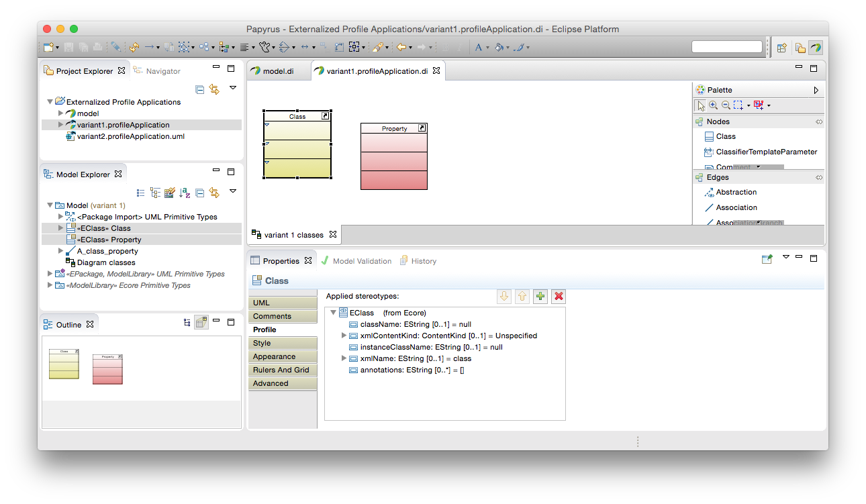Click the Text Alignment lines toolbar icon
This screenshot has width=866, height=504.
coord(244,48)
